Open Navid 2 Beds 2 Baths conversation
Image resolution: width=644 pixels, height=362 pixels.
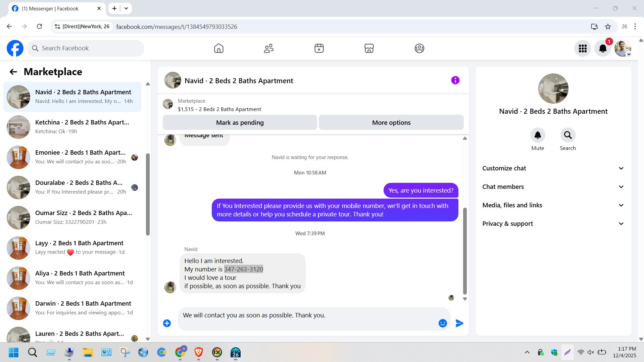pyautogui.click(x=72, y=97)
